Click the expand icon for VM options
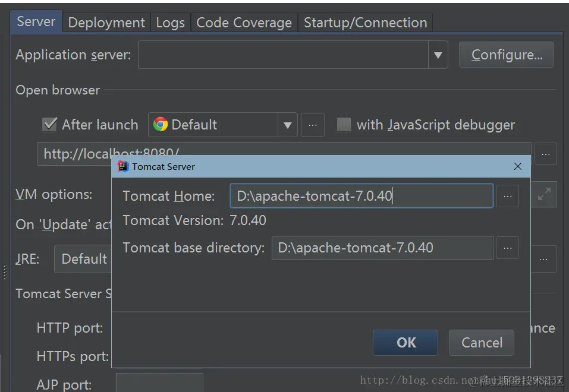 544,194
